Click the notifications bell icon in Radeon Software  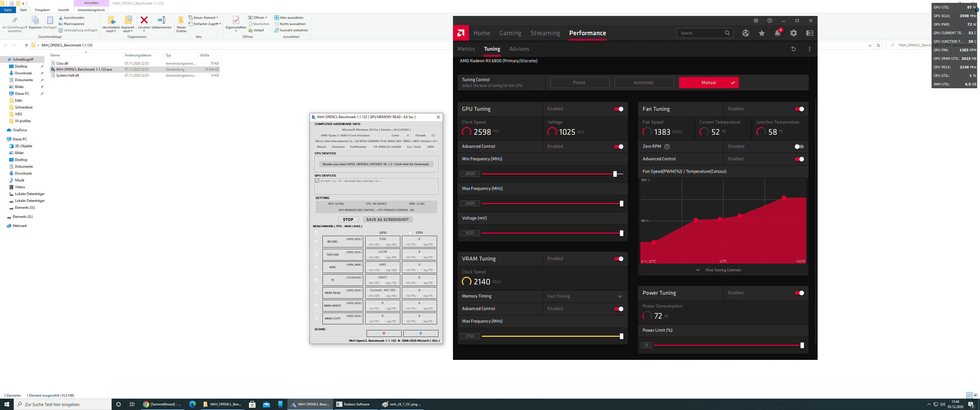[x=777, y=33]
